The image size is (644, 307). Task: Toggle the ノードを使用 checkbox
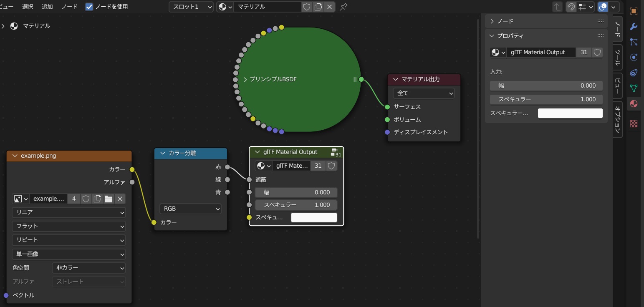[89, 7]
